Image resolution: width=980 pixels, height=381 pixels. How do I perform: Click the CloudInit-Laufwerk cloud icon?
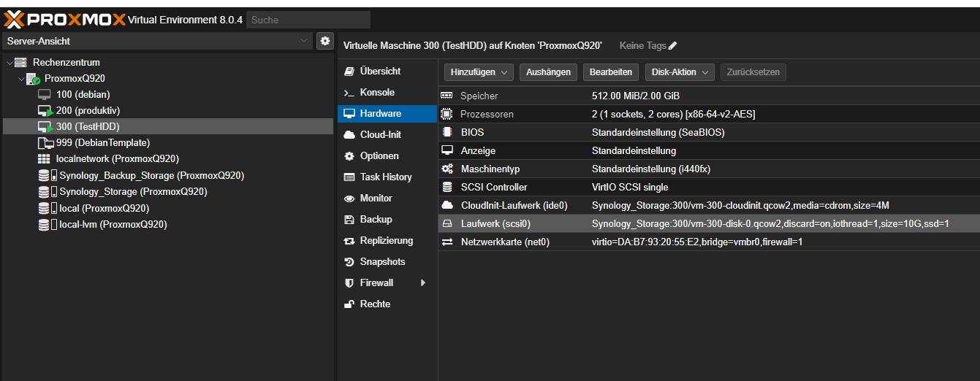tap(447, 205)
